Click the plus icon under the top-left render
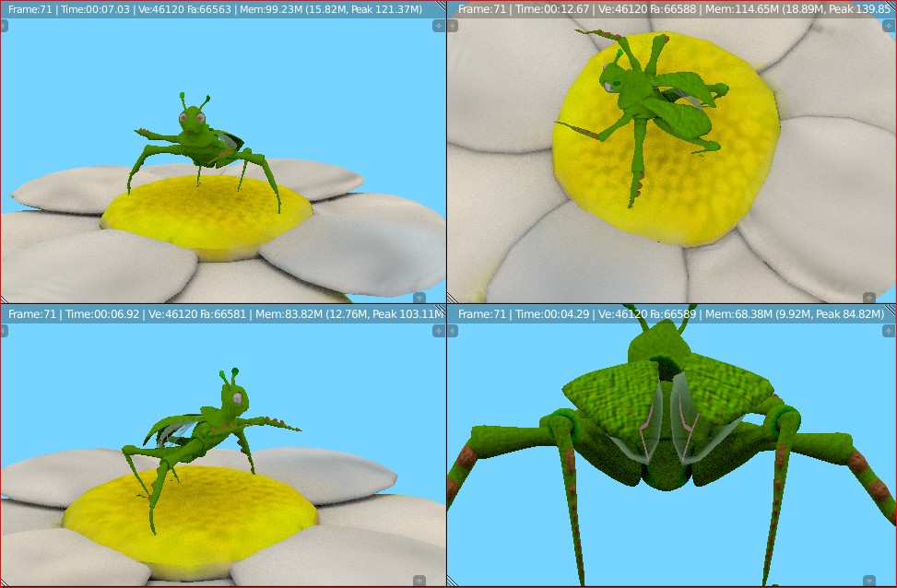 coord(419,298)
